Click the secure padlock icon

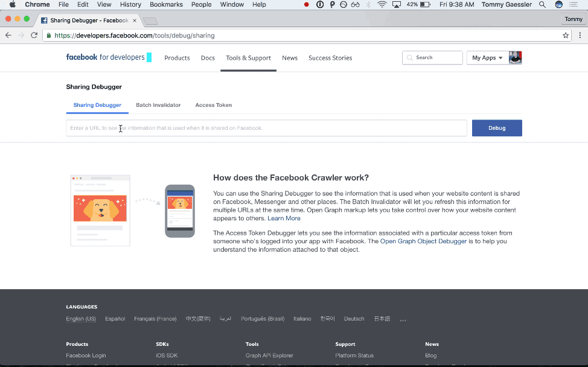(49, 36)
